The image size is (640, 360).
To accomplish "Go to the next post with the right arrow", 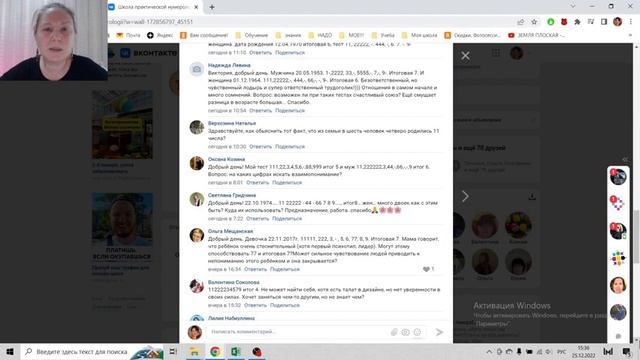I will [x=465, y=196].
